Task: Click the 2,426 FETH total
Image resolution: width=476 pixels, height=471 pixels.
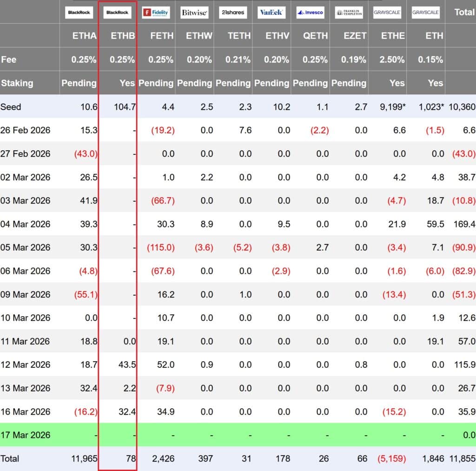Action: click(x=163, y=458)
